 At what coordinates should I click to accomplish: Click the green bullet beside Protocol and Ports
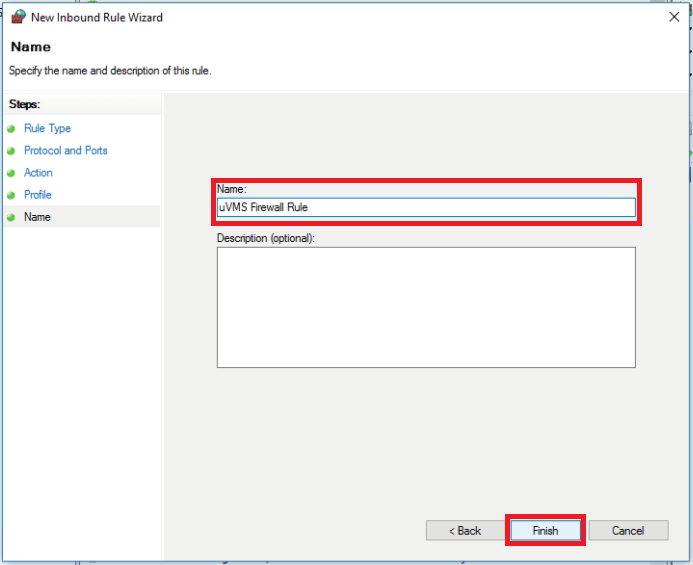11,151
